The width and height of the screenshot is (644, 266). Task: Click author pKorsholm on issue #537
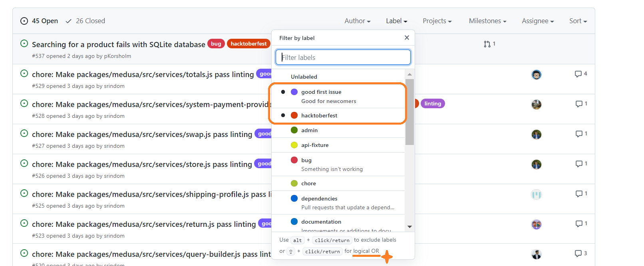tap(117, 56)
